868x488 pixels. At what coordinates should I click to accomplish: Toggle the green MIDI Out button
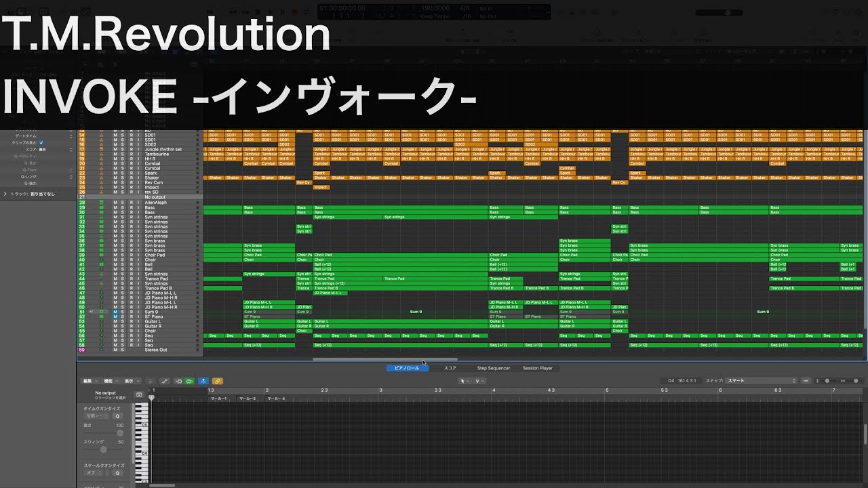point(189,381)
